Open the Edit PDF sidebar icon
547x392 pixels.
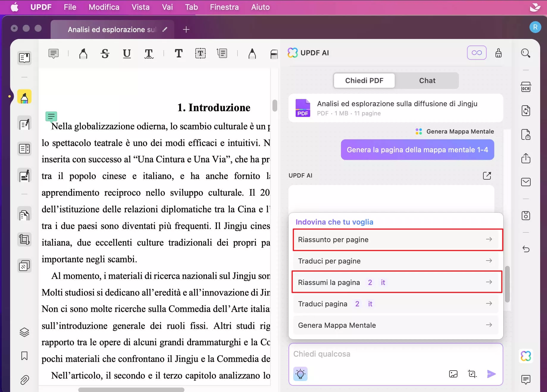[24, 123]
